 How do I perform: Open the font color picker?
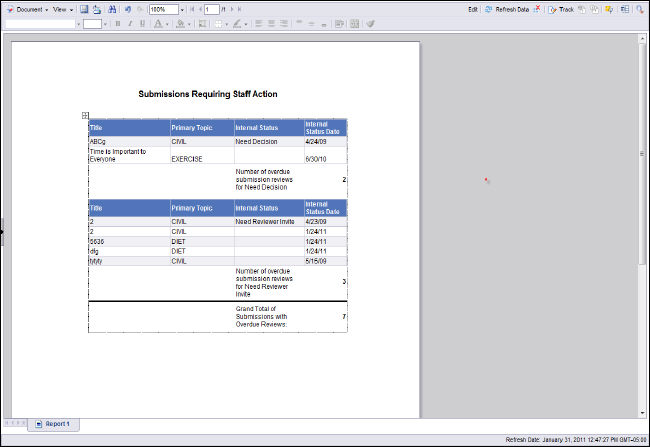click(161, 23)
